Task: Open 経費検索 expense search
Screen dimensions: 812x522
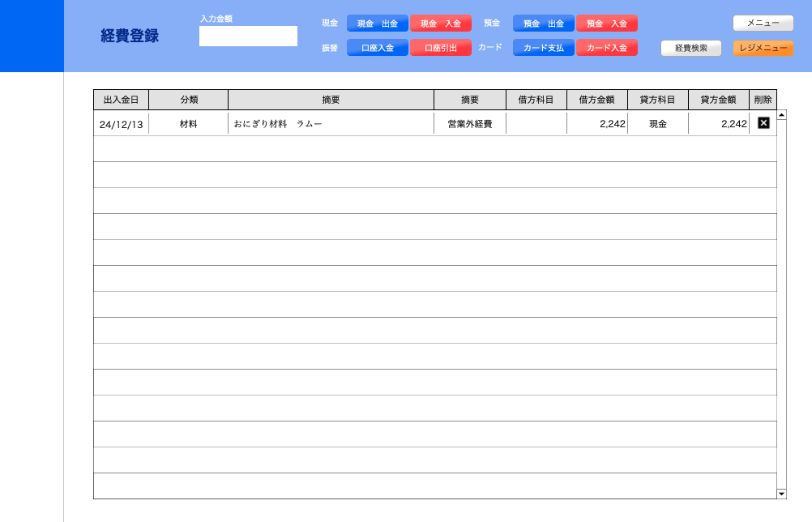Action: [x=690, y=49]
